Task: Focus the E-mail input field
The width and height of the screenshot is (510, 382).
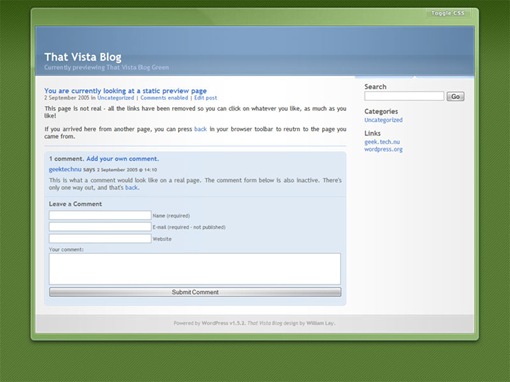Action: click(x=100, y=227)
